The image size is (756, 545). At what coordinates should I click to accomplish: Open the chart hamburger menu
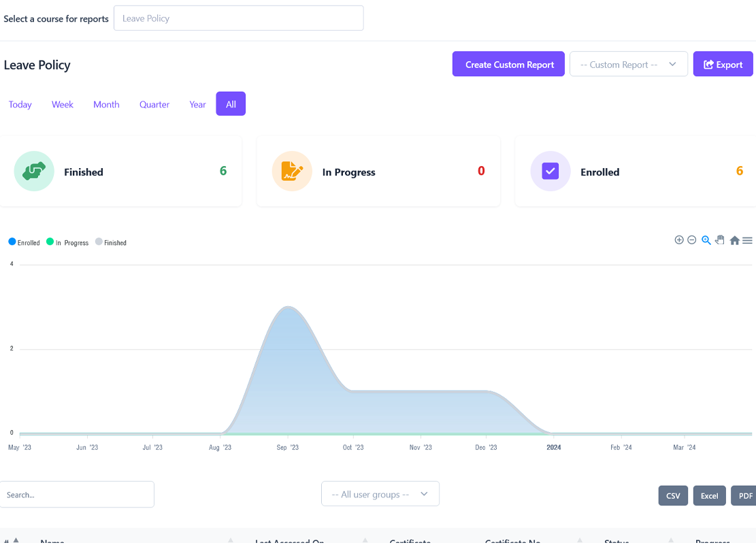coord(747,240)
